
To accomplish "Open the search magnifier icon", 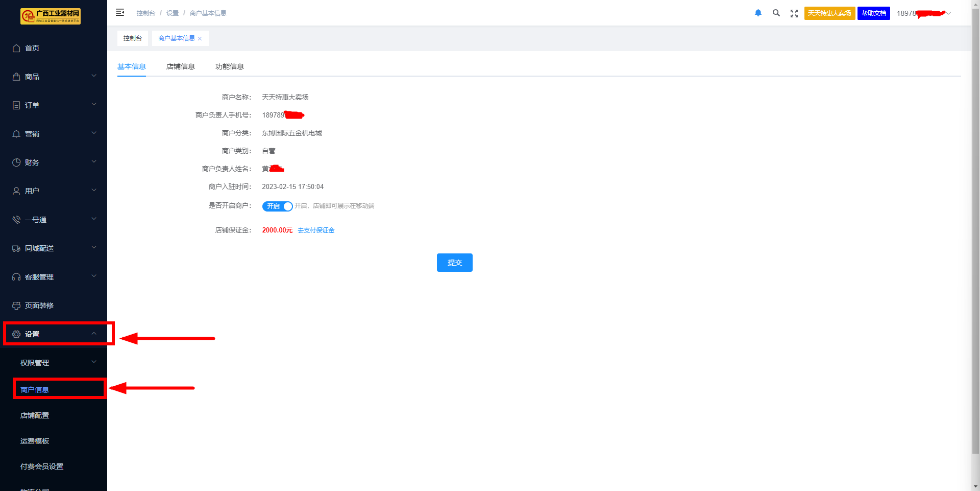I will [776, 13].
